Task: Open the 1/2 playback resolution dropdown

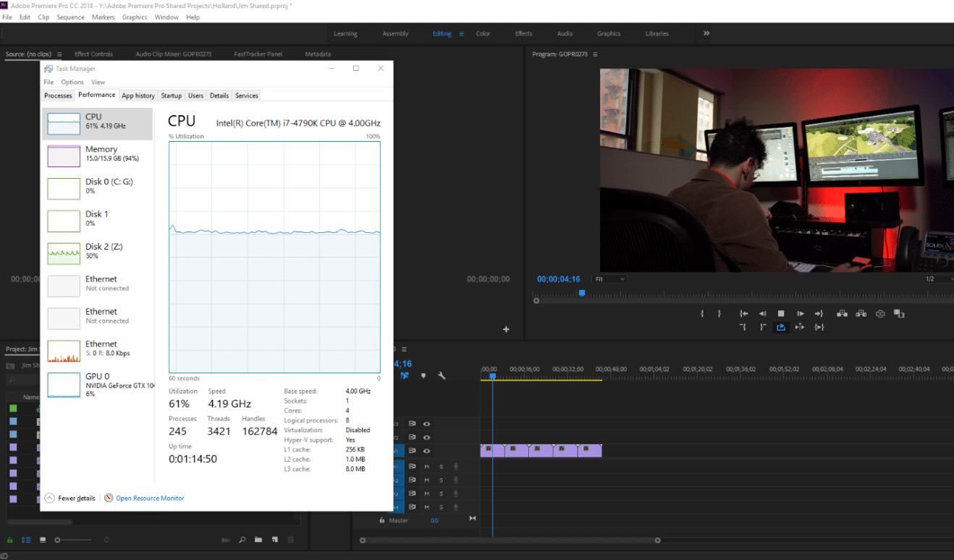Action: pyautogui.click(x=938, y=279)
